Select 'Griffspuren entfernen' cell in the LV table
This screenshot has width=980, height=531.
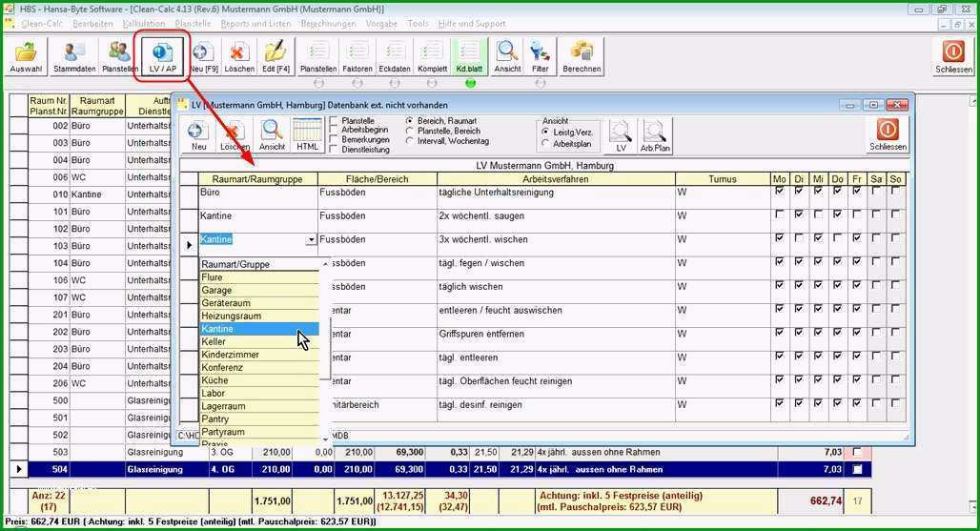(556, 338)
